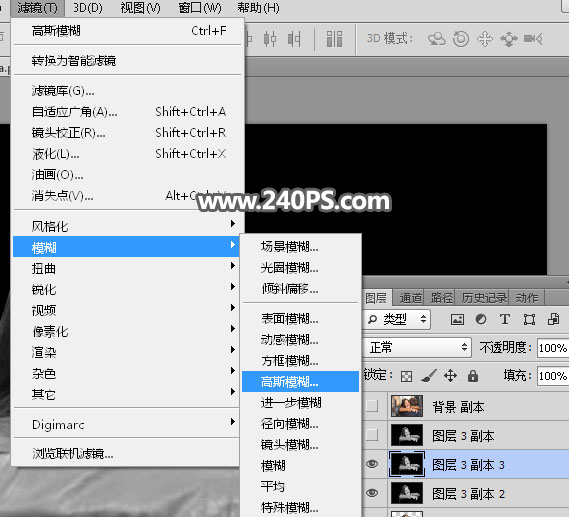The height and width of the screenshot is (517, 569).
Task: Choose 平均 blur option
Action: pyautogui.click(x=300, y=487)
